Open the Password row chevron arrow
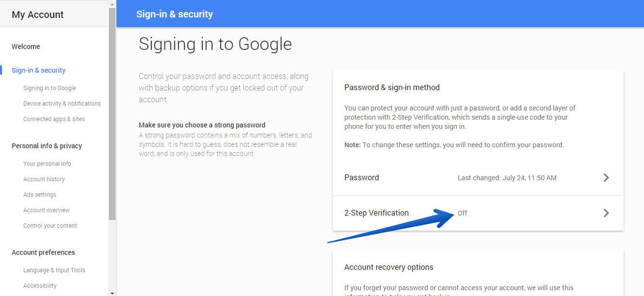The height and width of the screenshot is (296, 644). [606, 178]
